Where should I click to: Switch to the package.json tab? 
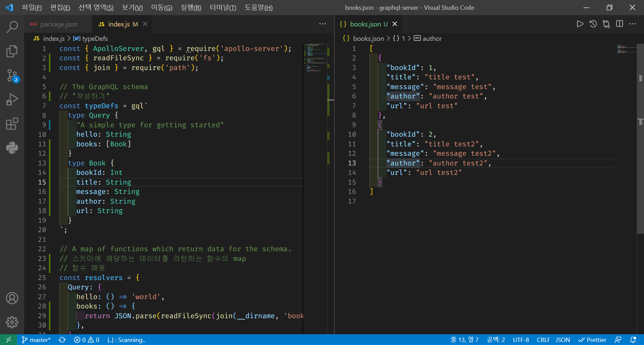(58, 24)
